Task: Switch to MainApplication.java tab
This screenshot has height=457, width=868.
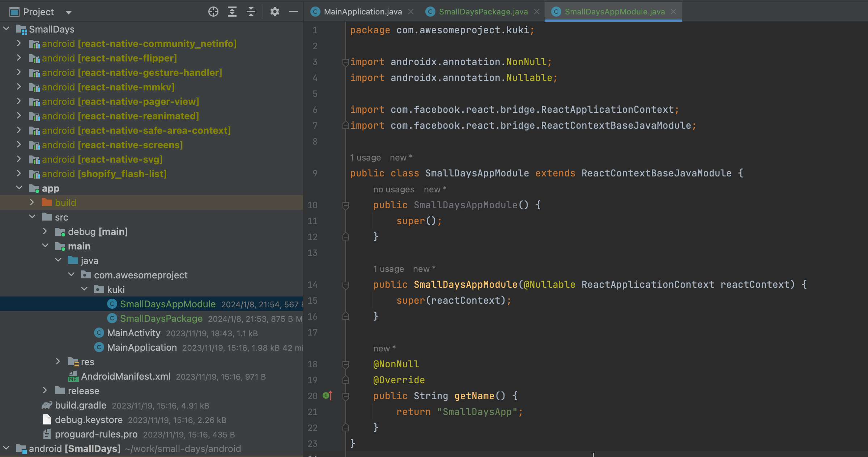Action: pyautogui.click(x=363, y=12)
